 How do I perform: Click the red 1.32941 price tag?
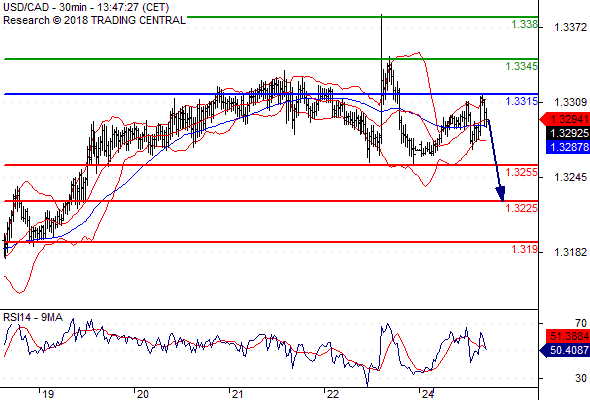click(x=565, y=119)
